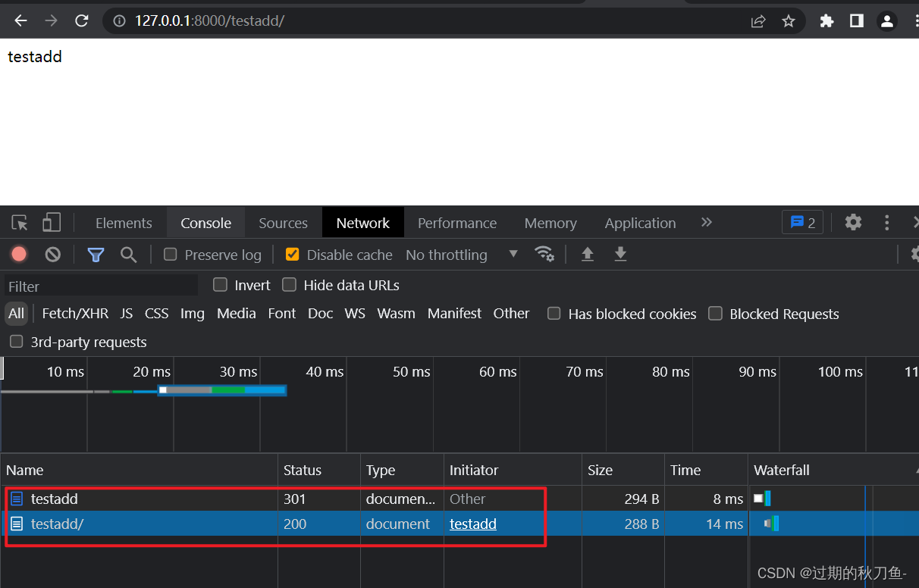Sort requests by Type column header

[x=402, y=470]
